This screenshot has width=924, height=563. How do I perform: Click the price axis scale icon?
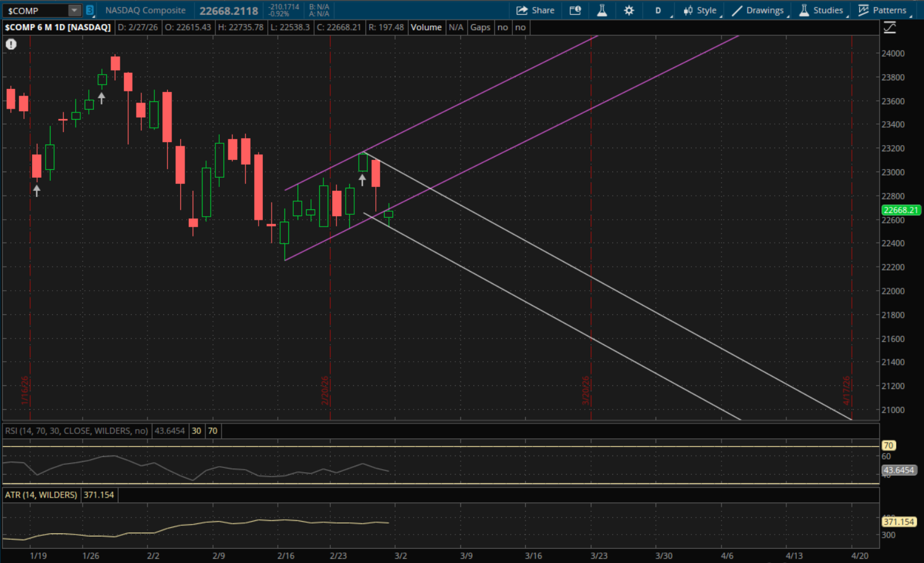[x=889, y=28]
